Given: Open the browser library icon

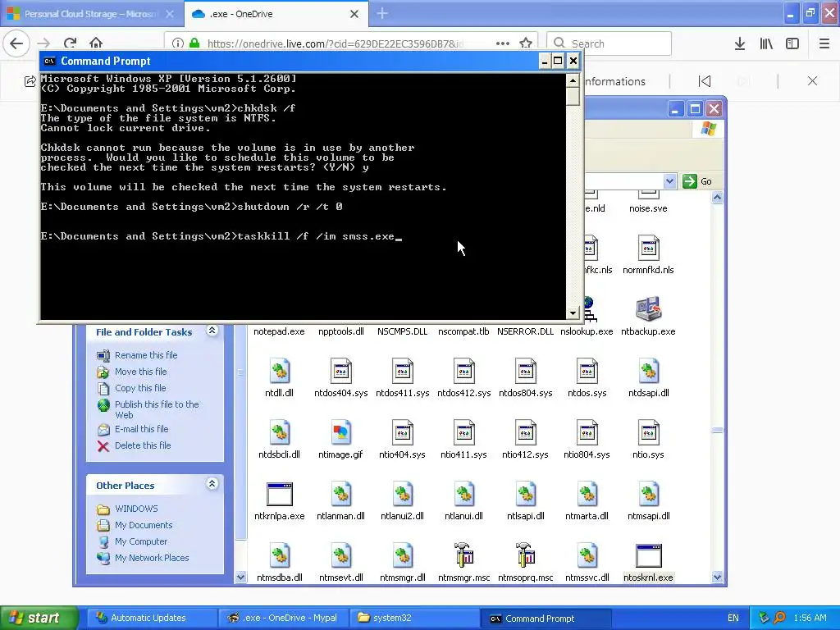Looking at the screenshot, I should point(766,43).
